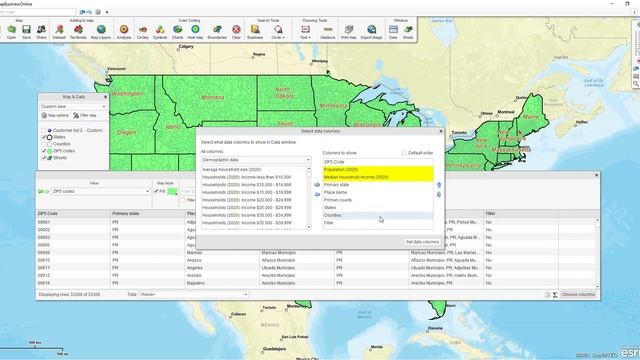Enable the Default order checkbox
Viewport: 640px width, 360px height.
coord(404,153)
